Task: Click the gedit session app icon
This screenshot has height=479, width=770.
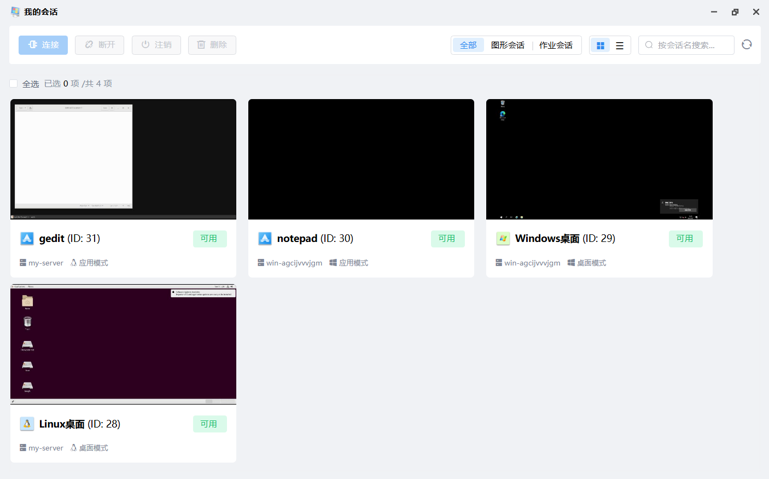Action: 27,239
